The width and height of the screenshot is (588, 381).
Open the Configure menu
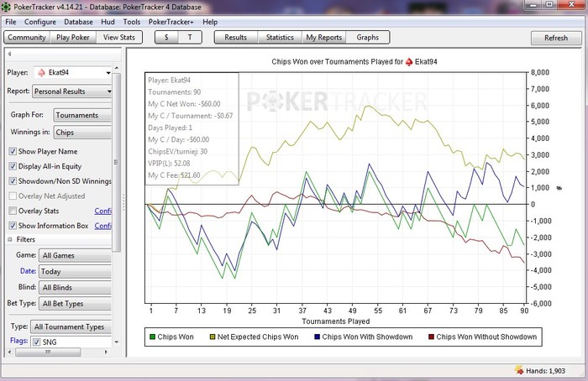click(x=40, y=22)
